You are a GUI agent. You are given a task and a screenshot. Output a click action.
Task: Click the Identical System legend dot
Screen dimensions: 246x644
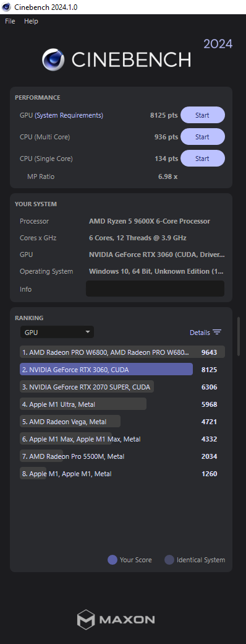pyautogui.click(x=169, y=560)
